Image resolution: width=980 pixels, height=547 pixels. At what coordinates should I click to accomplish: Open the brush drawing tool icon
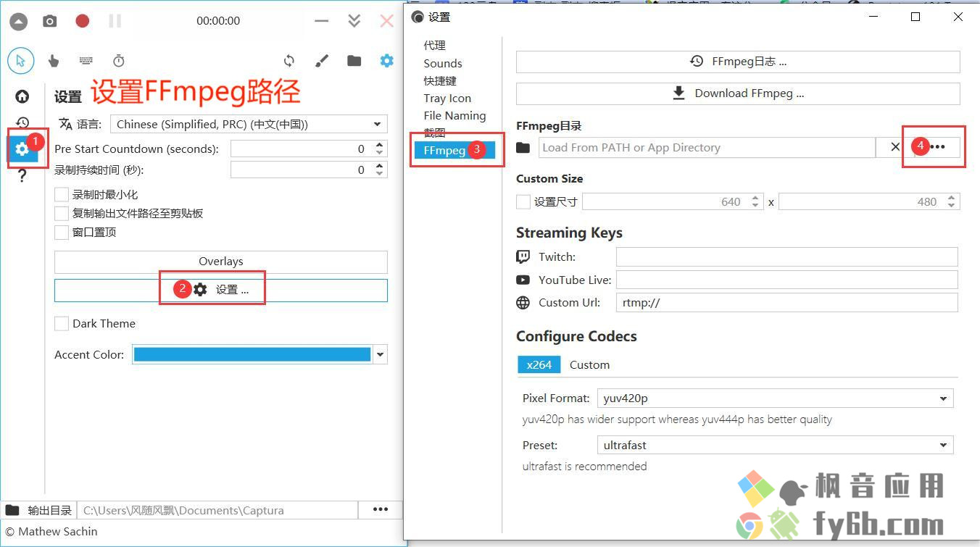[x=322, y=61]
